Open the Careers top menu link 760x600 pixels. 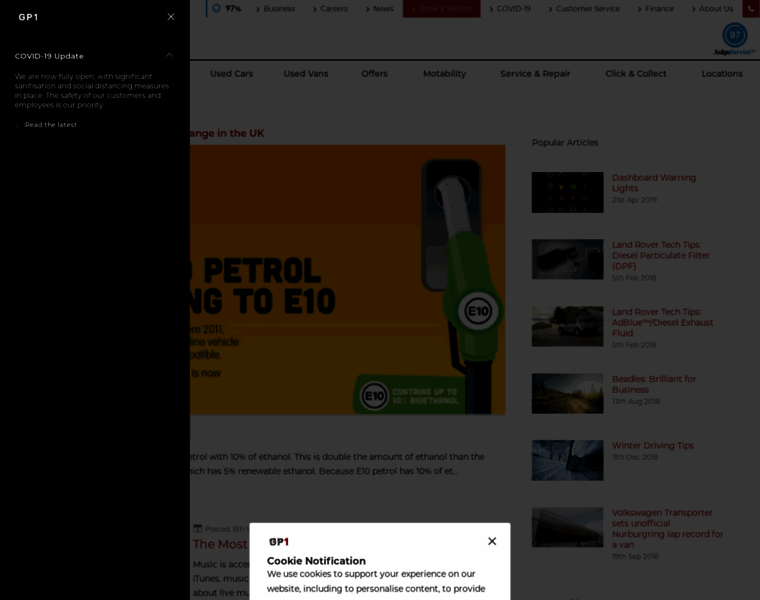[333, 9]
